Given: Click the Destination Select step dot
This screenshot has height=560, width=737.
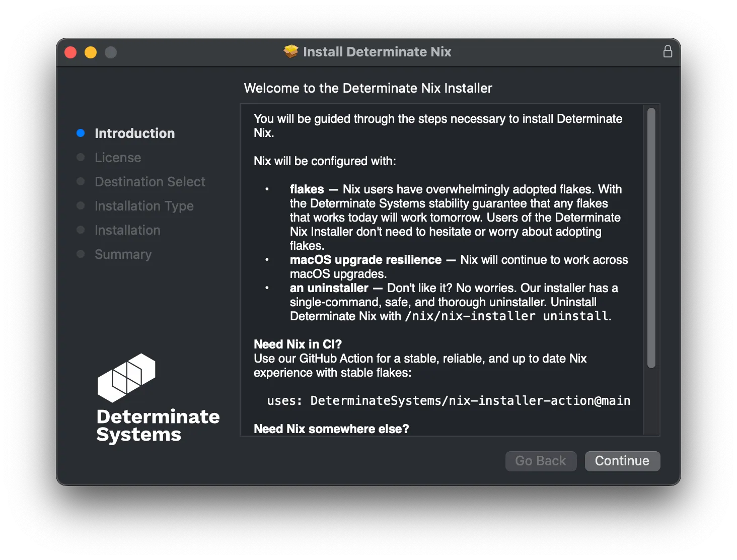Looking at the screenshot, I should 81,181.
